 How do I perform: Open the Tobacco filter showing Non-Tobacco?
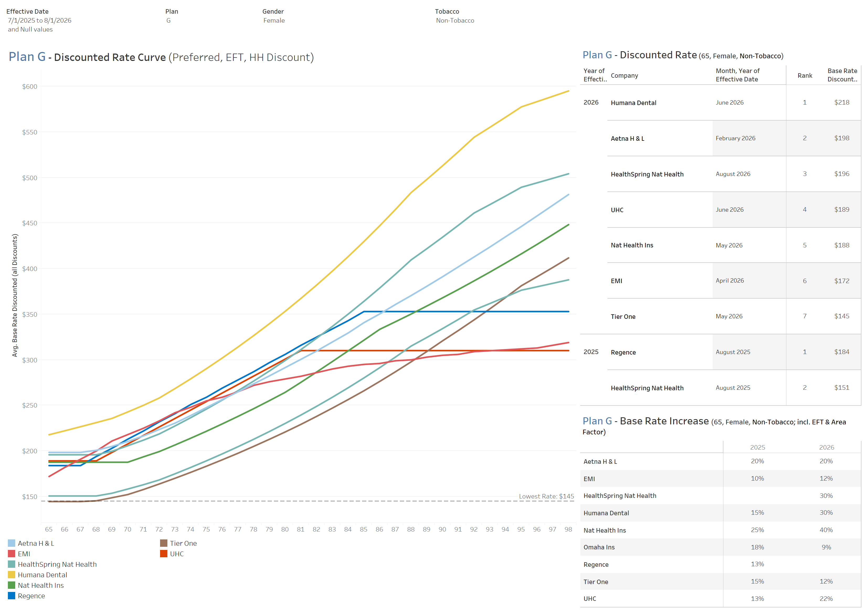(x=455, y=20)
